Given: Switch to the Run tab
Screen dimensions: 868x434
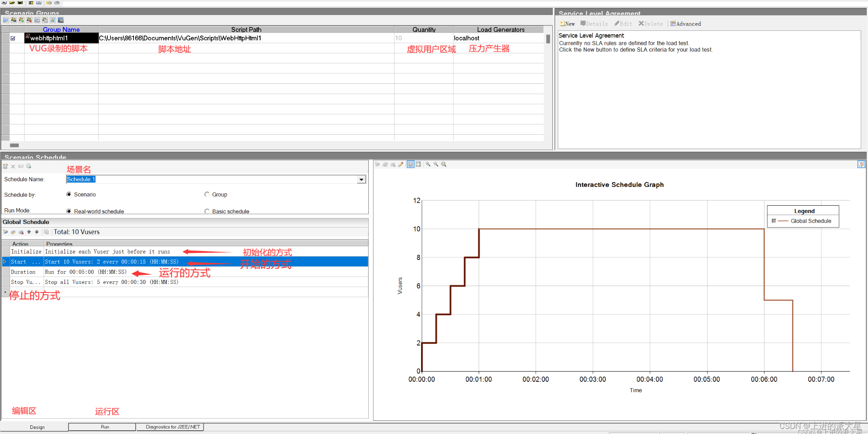Looking at the screenshot, I should click(x=105, y=427).
